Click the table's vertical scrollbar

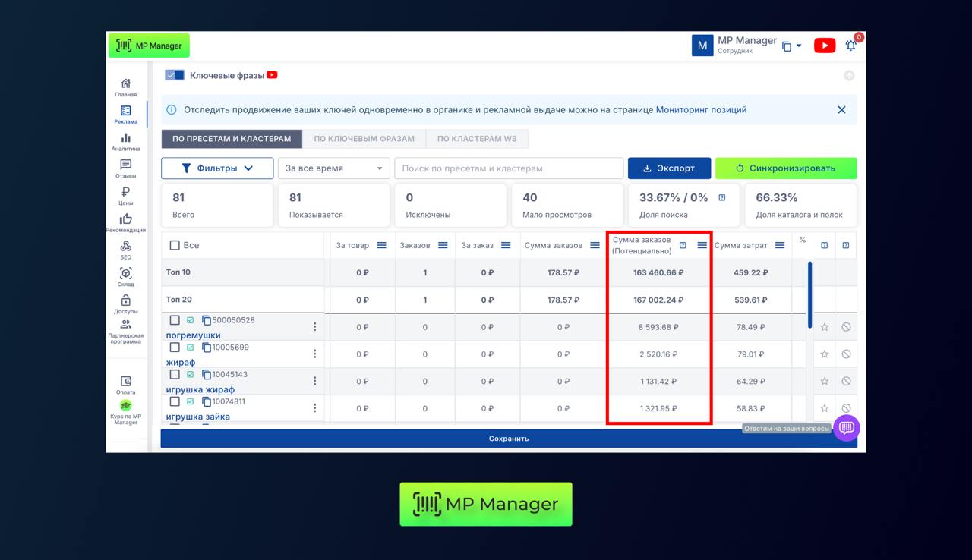coord(809,294)
